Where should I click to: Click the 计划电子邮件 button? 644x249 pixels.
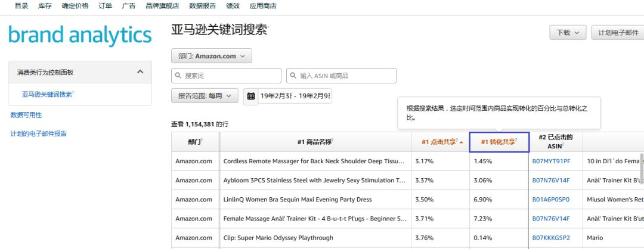[618, 32]
